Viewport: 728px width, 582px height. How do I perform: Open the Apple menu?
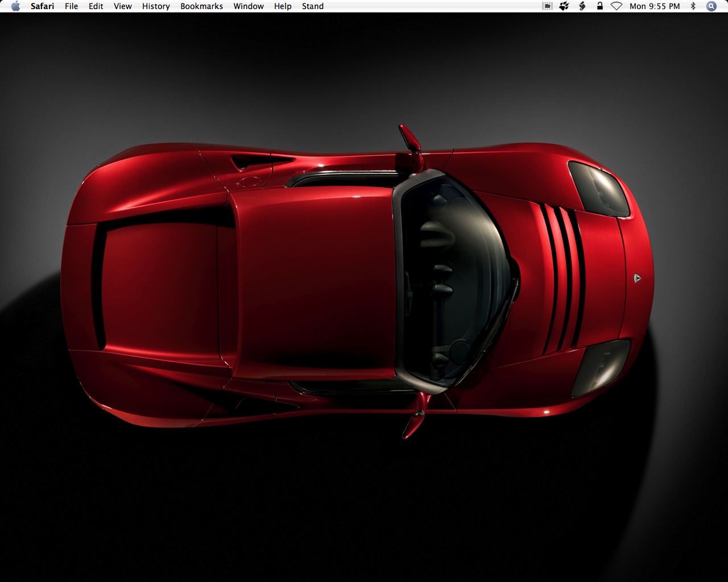(15, 6)
